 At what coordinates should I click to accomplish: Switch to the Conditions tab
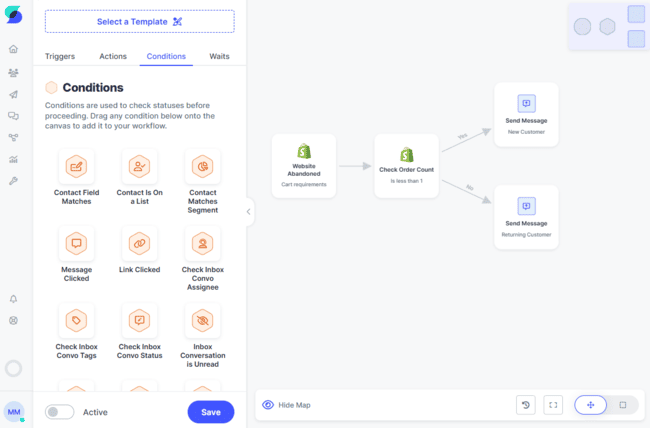click(x=166, y=56)
